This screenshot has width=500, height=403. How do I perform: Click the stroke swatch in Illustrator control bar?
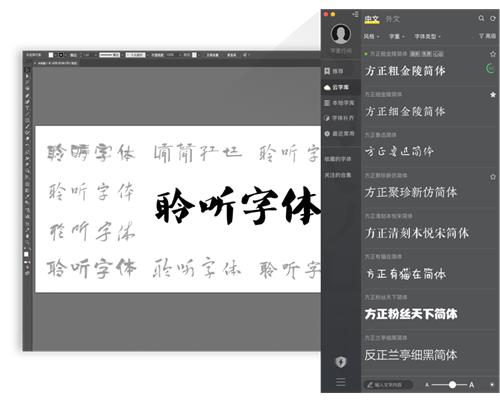click(x=61, y=55)
